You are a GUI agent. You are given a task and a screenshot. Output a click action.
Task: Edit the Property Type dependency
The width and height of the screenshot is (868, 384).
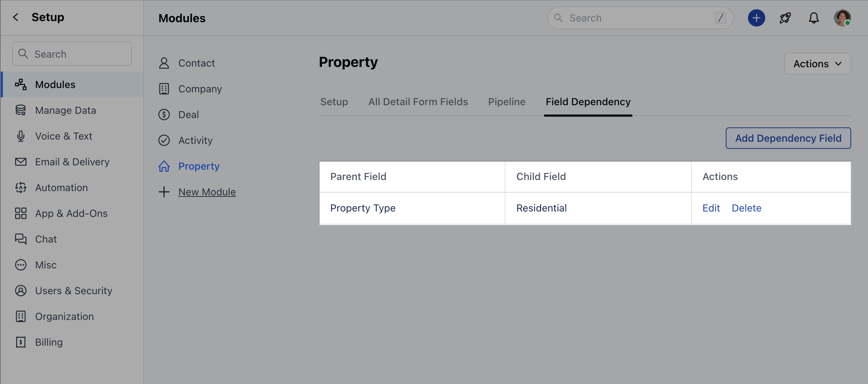point(711,208)
